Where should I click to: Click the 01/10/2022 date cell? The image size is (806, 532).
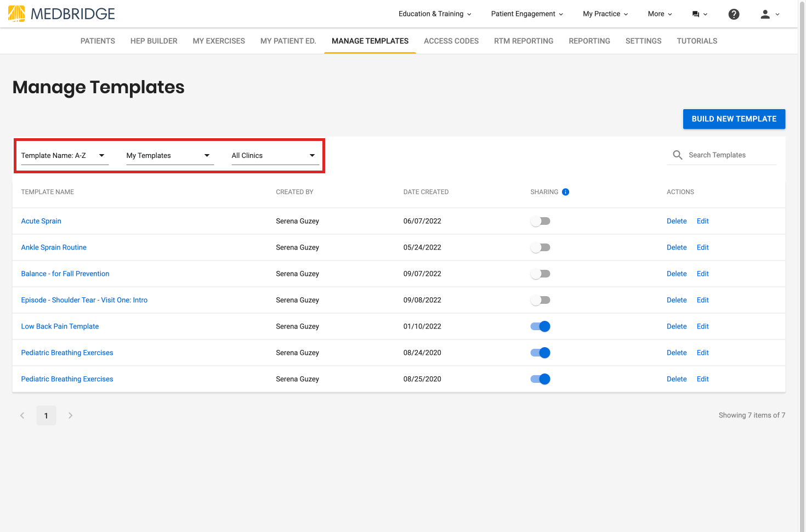(422, 326)
